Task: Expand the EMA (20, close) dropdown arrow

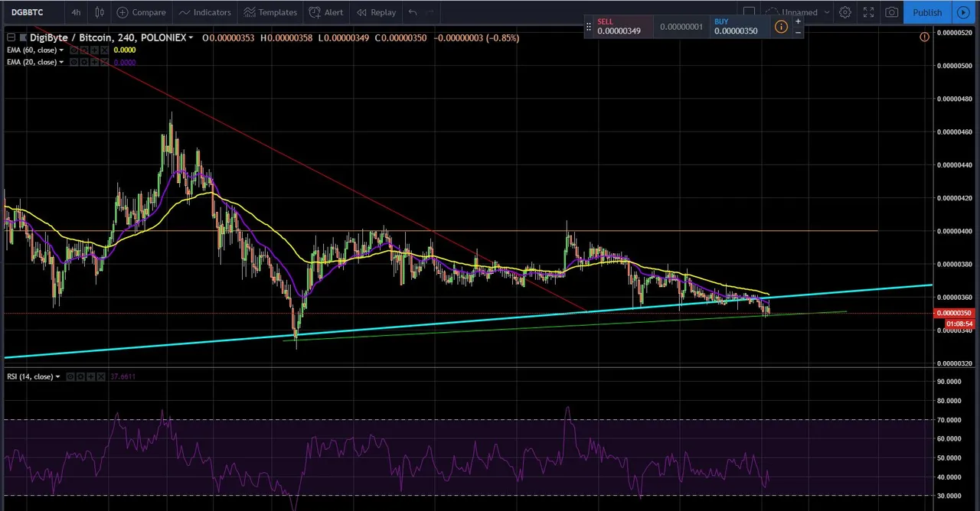Action: tap(61, 62)
